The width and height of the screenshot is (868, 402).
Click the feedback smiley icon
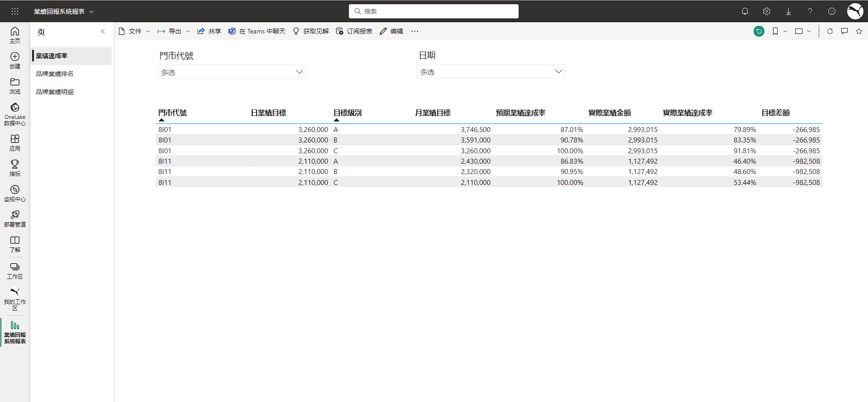point(832,11)
